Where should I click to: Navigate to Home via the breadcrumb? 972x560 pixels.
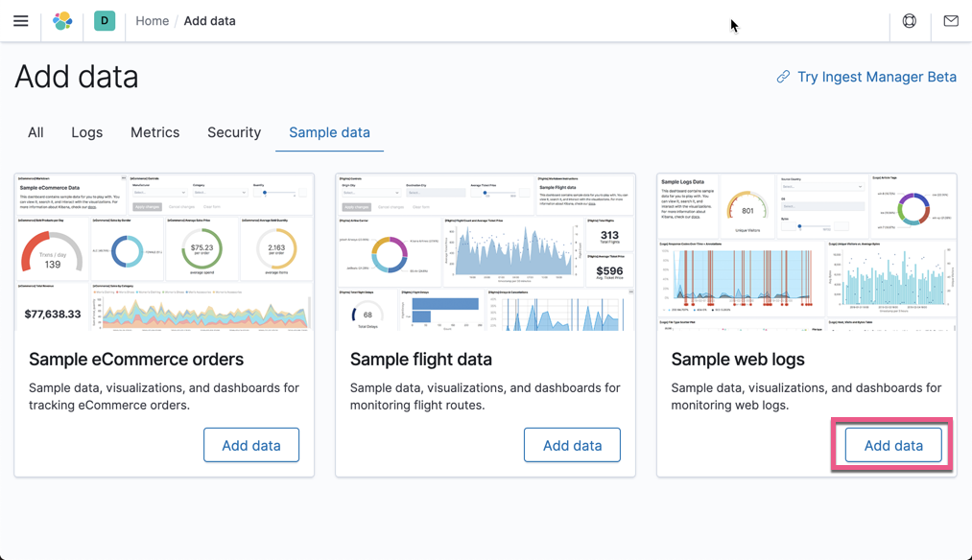(x=152, y=20)
